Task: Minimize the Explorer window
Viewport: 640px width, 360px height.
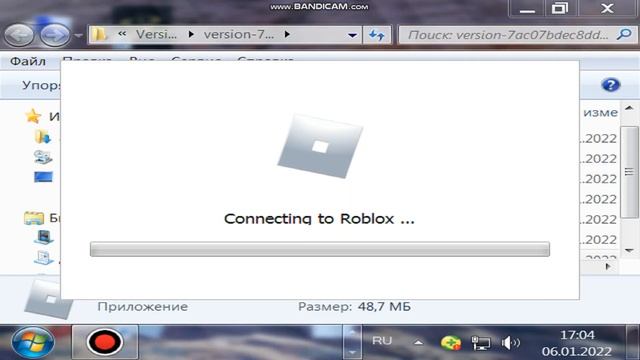Action: pyautogui.click(x=527, y=8)
